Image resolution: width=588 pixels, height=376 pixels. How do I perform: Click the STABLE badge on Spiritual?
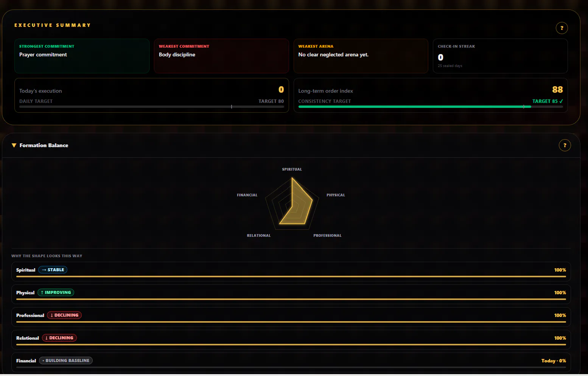tap(53, 270)
